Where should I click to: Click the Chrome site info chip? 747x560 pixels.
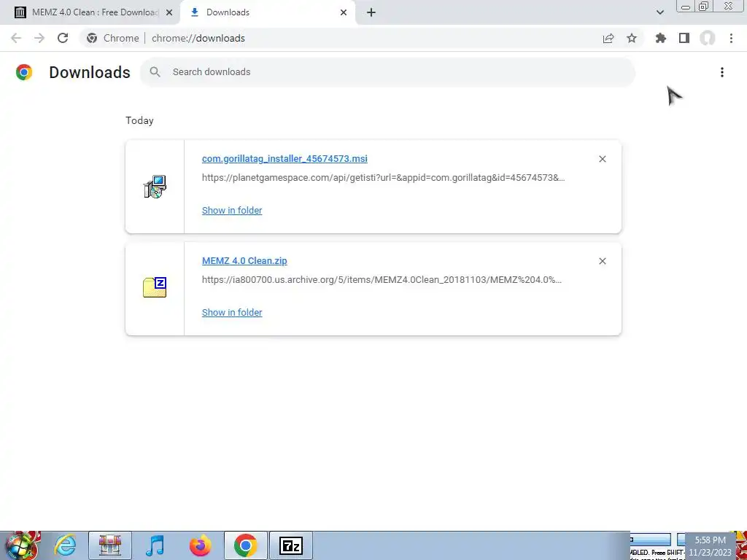[x=113, y=38]
